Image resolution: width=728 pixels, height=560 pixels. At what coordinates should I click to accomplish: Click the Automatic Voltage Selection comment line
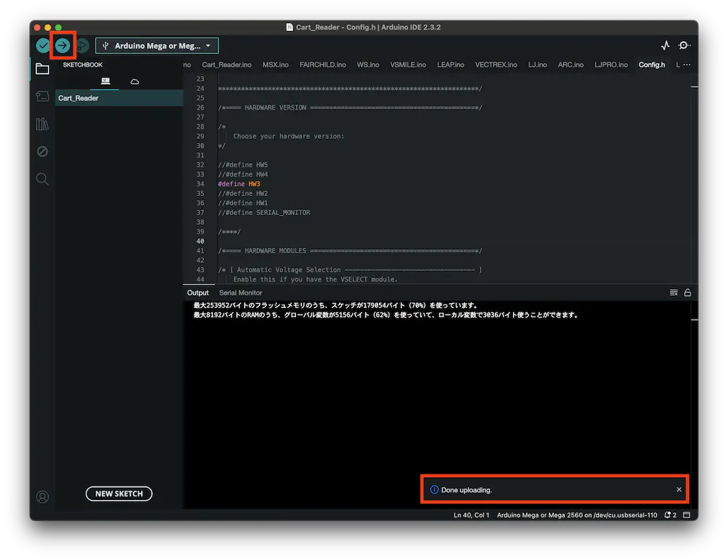pos(350,270)
